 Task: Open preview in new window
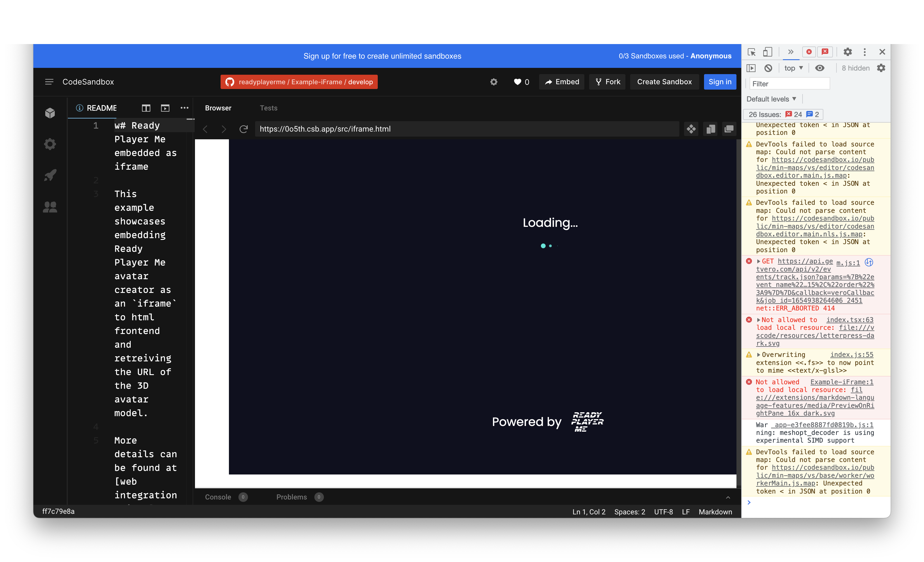(729, 129)
